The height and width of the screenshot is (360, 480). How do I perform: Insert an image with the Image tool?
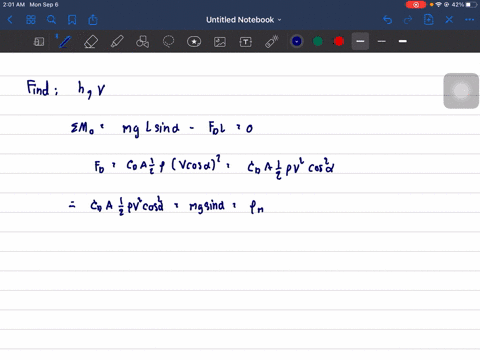[x=220, y=42]
